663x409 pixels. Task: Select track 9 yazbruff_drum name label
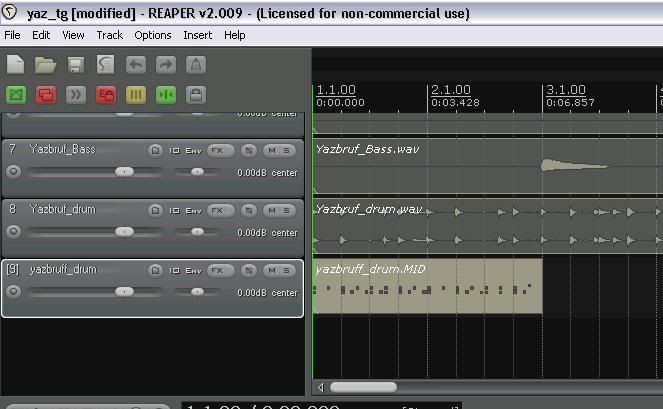63,269
